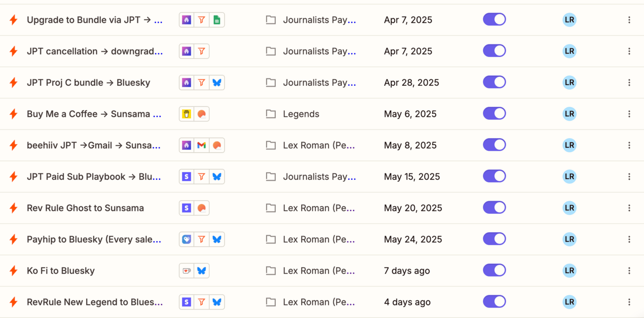Click the Payhip app icon
Image resolution: width=644 pixels, height=318 pixels.
coord(186,240)
